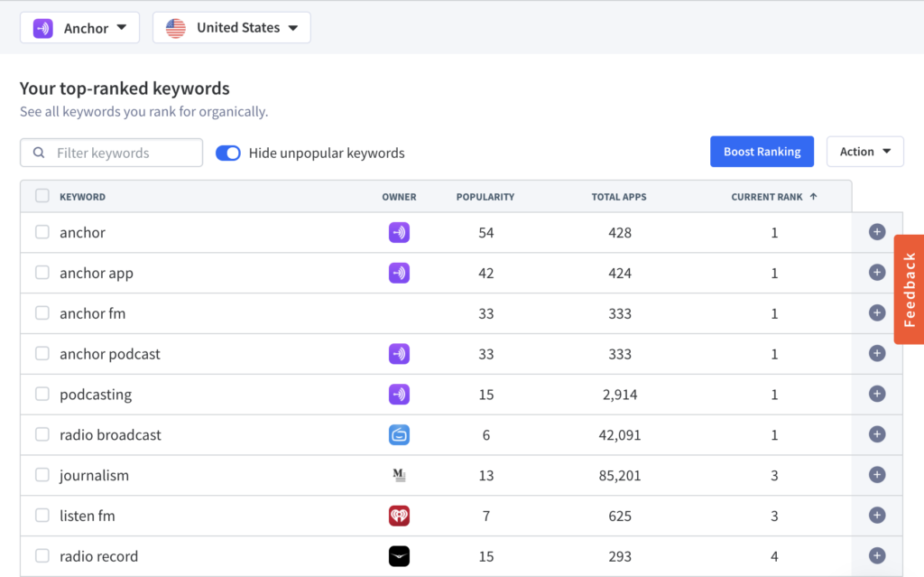Click the keyword text 'anchor fm'

tap(93, 313)
